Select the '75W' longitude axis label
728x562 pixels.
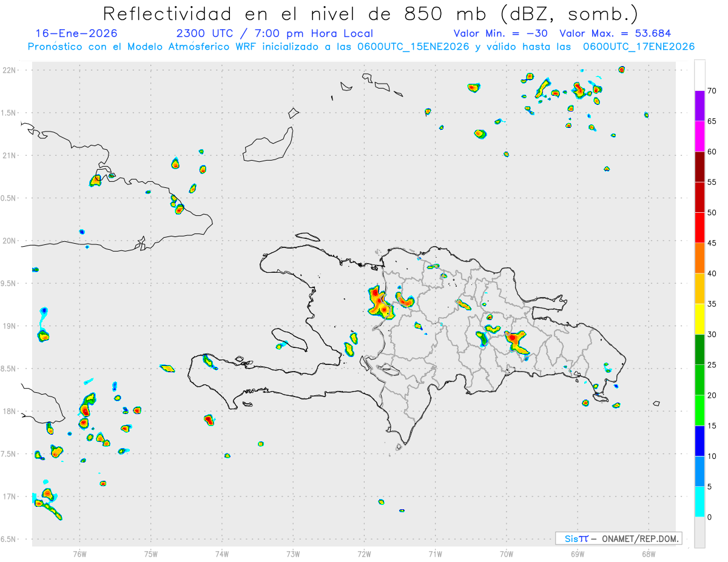pyautogui.click(x=151, y=554)
